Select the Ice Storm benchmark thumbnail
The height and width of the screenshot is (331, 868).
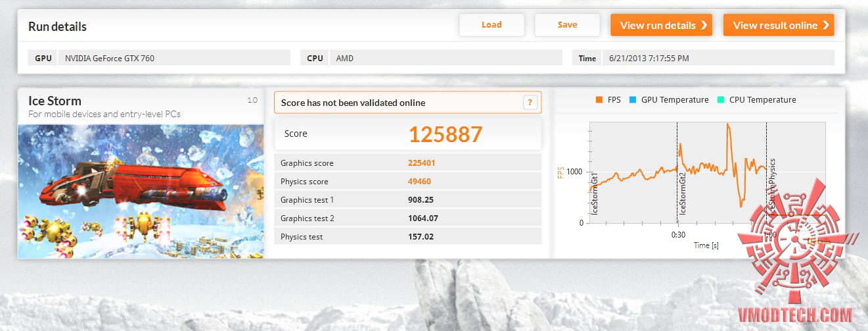(141, 191)
